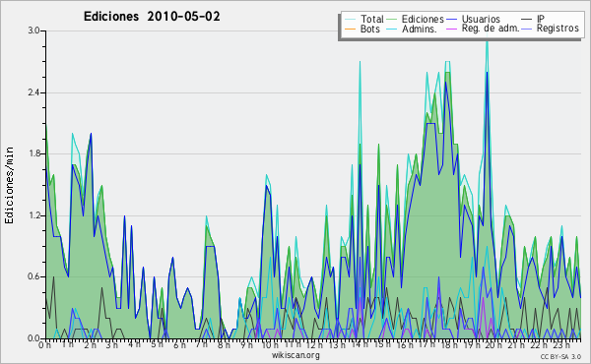Image resolution: width=591 pixels, height=364 pixels.
Task: Click the '8 h' x-axis label
Action: (x=224, y=345)
